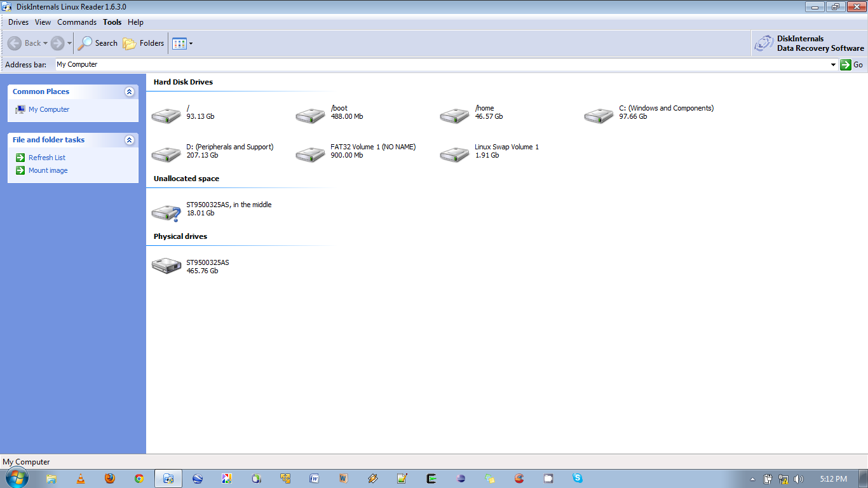The height and width of the screenshot is (488, 868).
Task: Click the volume speaker icon in the system tray
Action: coord(798,479)
